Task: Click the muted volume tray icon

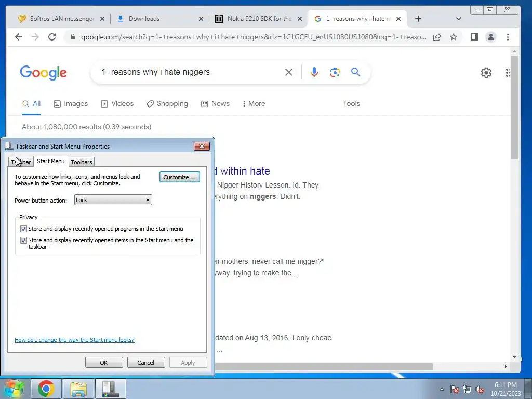Action: pos(480,389)
